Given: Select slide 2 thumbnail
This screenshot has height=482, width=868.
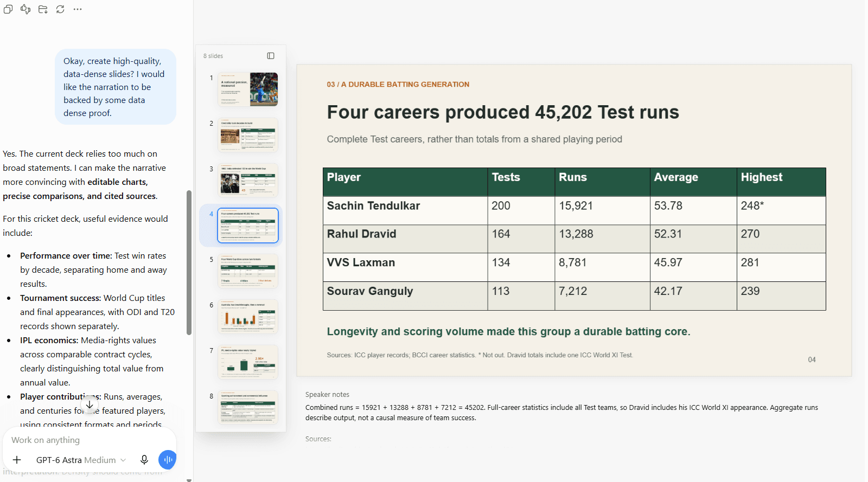Looking at the screenshot, I should pyautogui.click(x=248, y=135).
